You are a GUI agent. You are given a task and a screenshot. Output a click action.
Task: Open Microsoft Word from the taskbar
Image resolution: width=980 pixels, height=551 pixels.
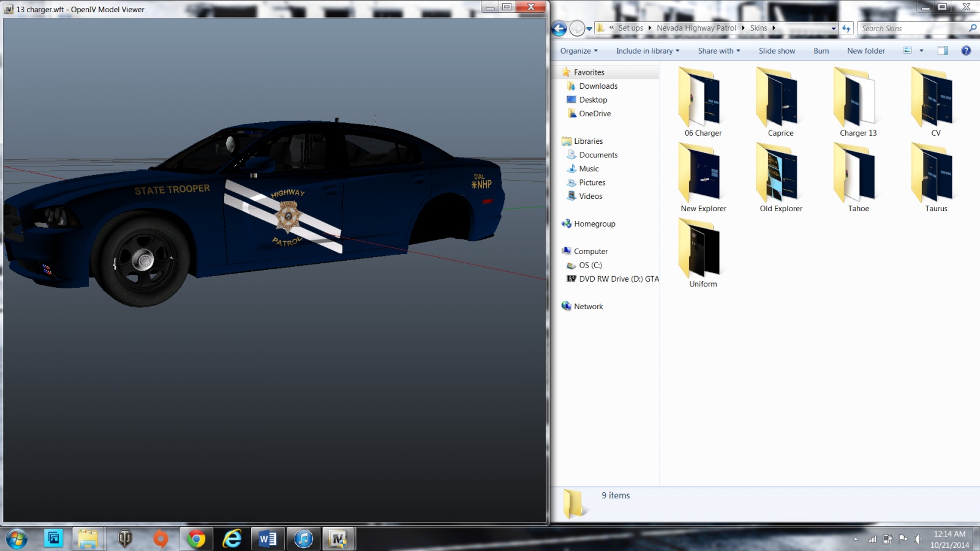pos(268,539)
